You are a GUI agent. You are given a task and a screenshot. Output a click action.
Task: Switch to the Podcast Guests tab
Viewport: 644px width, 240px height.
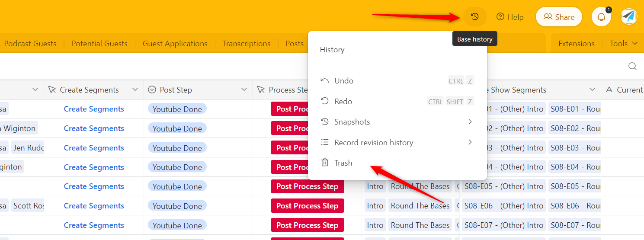point(30,44)
